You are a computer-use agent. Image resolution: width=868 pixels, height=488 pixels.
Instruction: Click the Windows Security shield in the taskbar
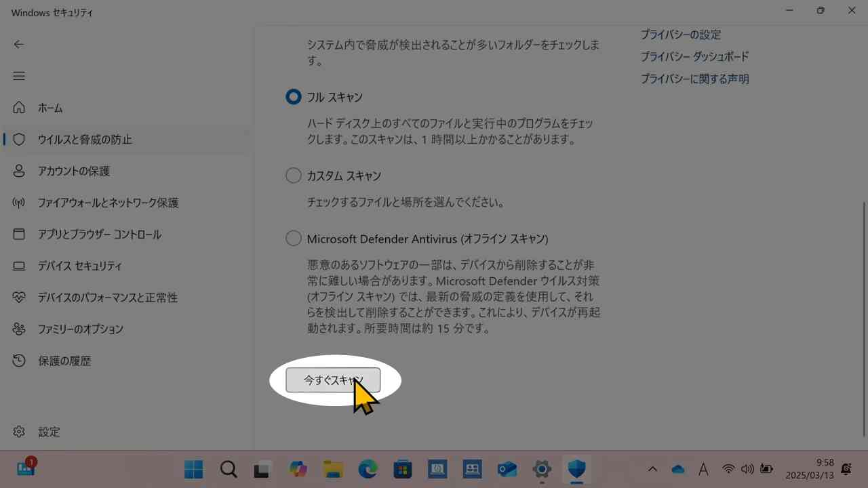pyautogui.click(x=576, y=469)
